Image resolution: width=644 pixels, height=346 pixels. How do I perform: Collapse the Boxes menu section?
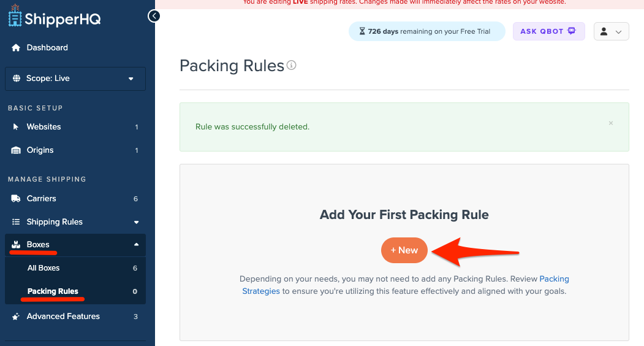click(136, 245)
